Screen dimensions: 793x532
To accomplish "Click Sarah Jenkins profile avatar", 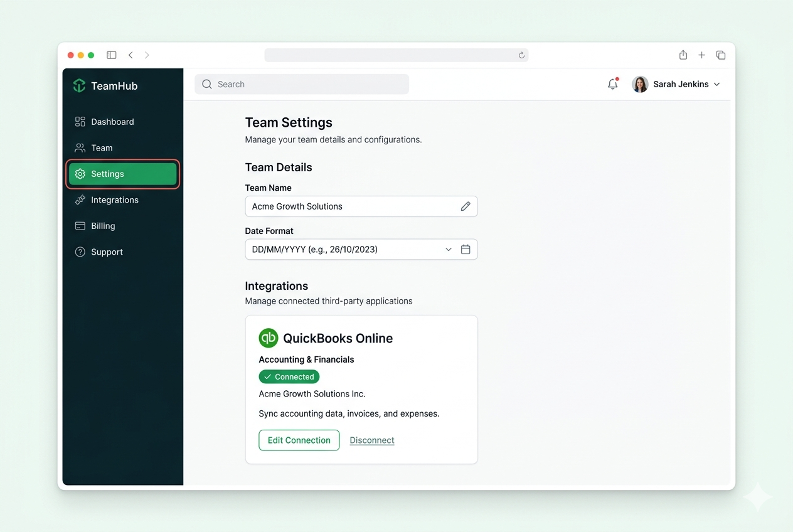I will (640, 84).
